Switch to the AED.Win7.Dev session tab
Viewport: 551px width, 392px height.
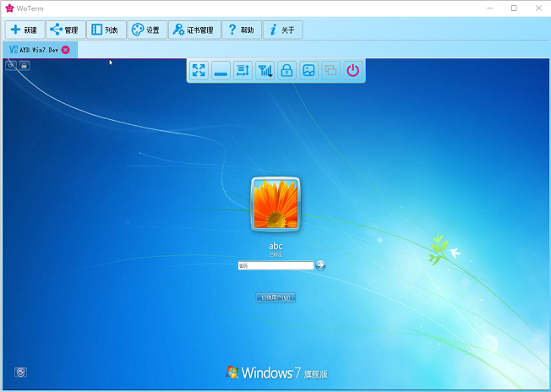pyautogui.click(x=34, y=50)
